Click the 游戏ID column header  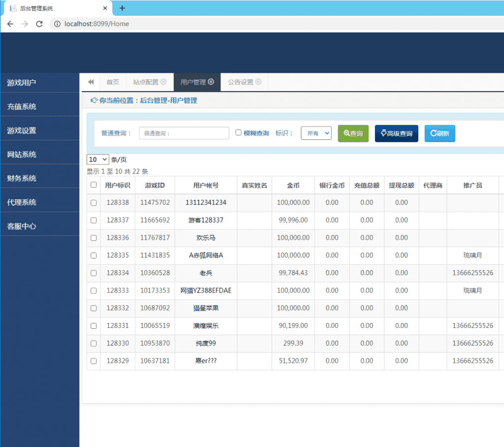[x=155, y=185]
